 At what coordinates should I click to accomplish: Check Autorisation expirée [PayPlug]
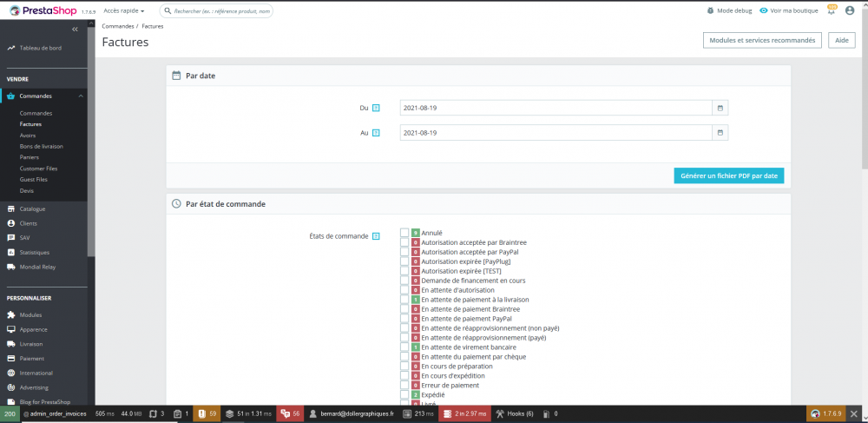404,261
